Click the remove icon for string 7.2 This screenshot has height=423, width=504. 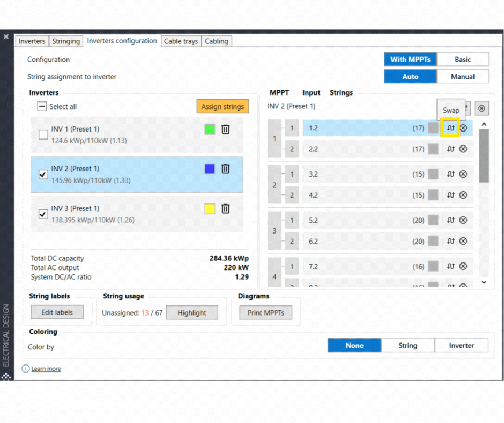click(x=463, y=266)
